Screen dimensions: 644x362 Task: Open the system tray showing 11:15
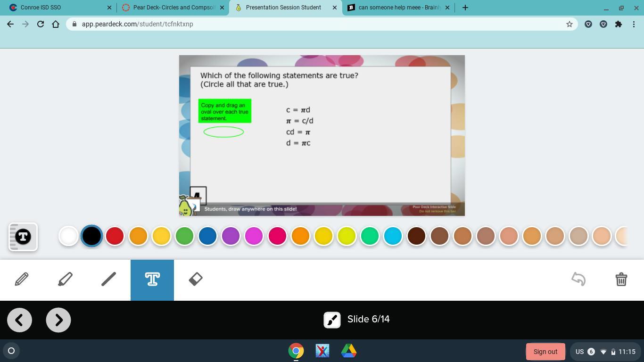pos(605,352)
